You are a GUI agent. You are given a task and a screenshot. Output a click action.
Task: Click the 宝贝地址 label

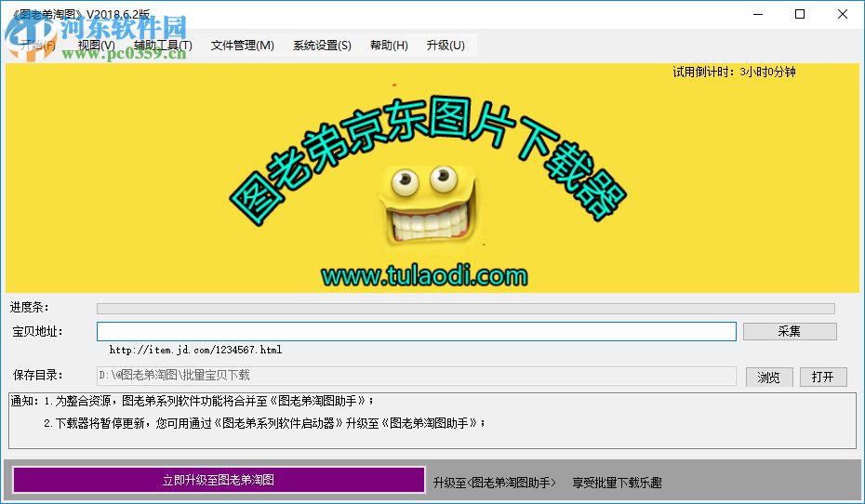[x=37, y=331]
